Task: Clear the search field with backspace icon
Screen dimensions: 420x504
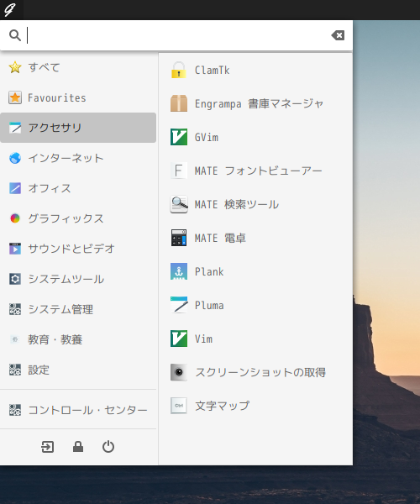Action: [x=338, y=35]
